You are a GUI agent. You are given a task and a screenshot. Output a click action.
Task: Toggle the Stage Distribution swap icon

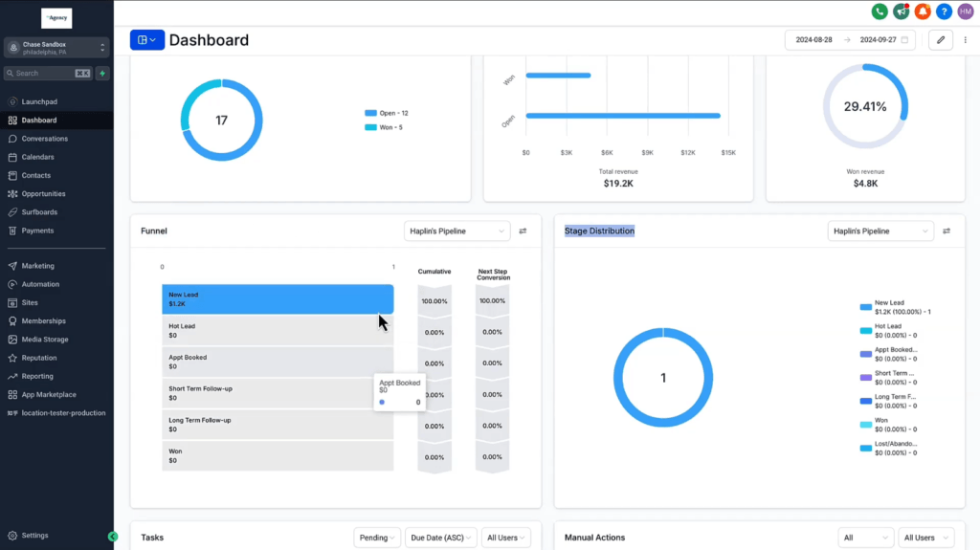[947, 231]
